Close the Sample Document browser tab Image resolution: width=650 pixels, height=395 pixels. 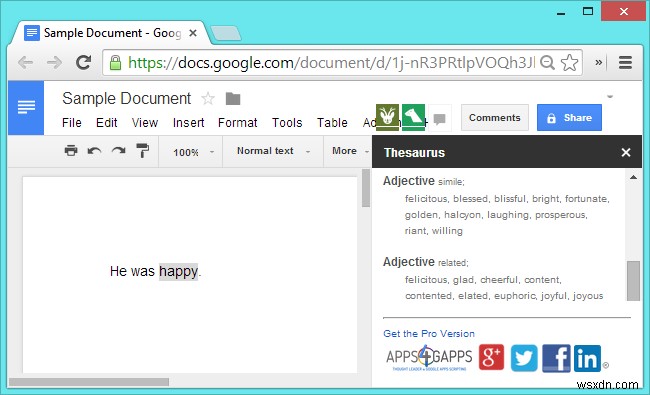[193, 33]
